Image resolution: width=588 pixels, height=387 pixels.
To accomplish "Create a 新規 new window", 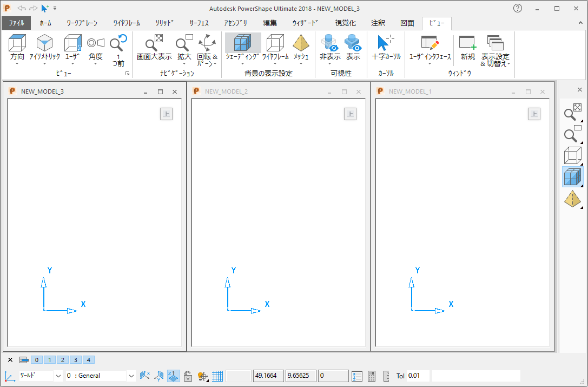I will (x=467, y=47).
